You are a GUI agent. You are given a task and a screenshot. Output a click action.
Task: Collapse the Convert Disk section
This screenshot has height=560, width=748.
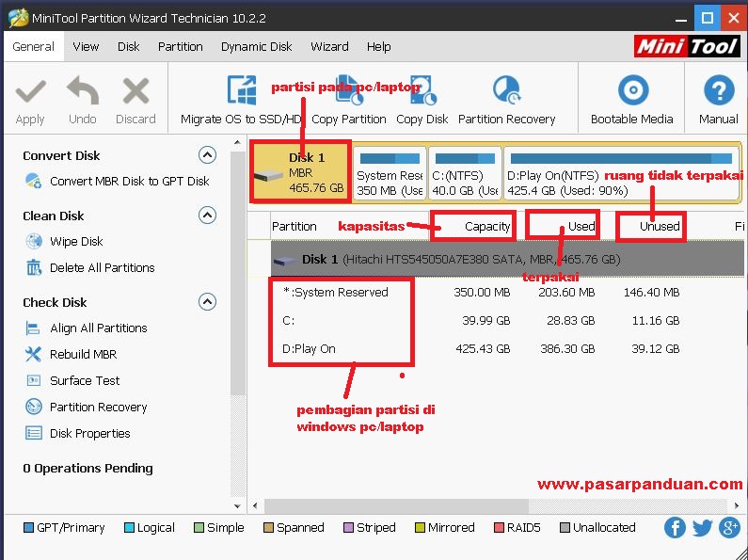(x=207, y=155)
